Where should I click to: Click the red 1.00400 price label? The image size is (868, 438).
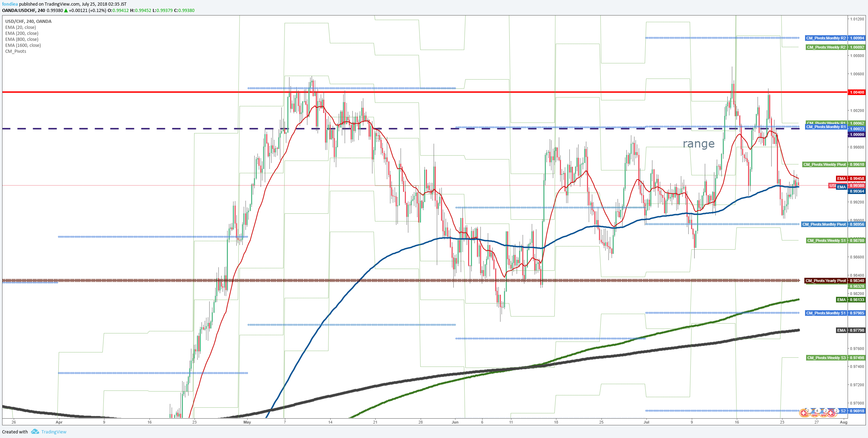click(x=857, y=92)
